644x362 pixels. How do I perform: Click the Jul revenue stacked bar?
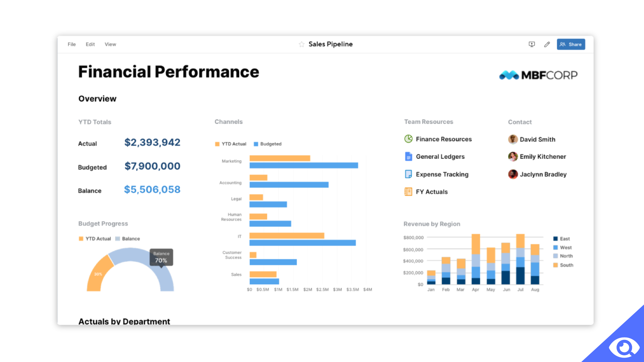point(520,259)
